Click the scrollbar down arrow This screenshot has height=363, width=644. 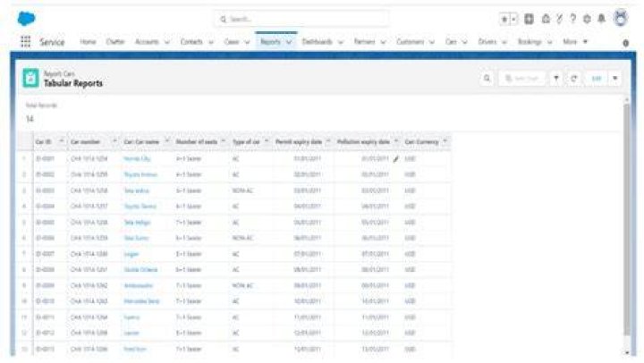coord(627,352)
